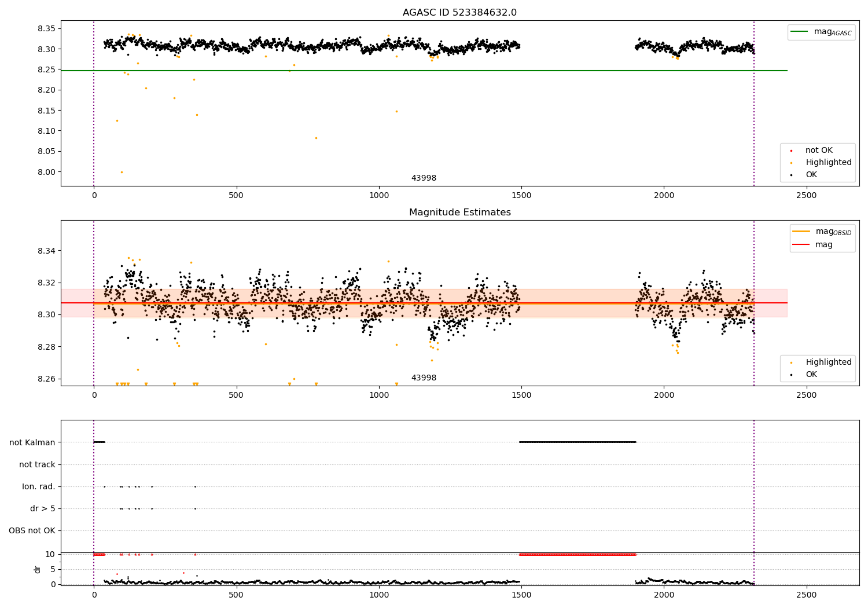Click the 500 x-tick under the bottom plot

(x=236, y=595)
